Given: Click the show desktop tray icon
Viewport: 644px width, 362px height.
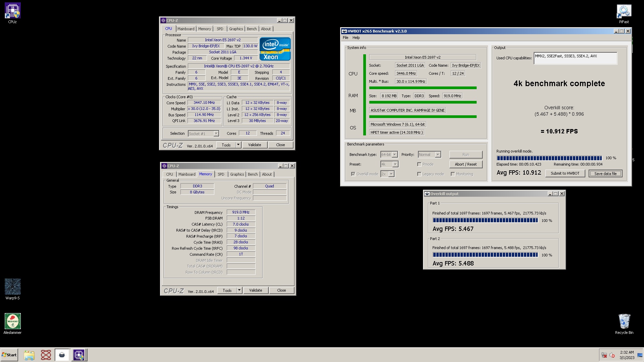Looking at the screenshot, I should [x=640, y=355].
